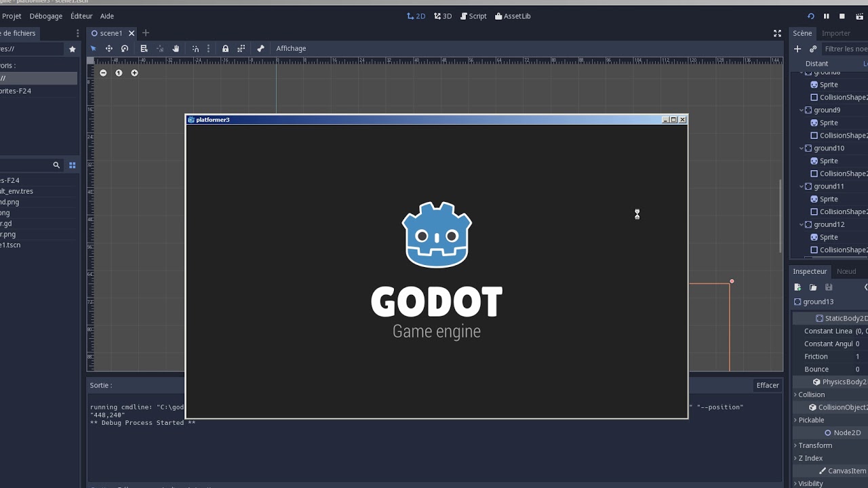868x488 pixels.
Task: Toggle the lock selected object button
Action: coord(225,49)
